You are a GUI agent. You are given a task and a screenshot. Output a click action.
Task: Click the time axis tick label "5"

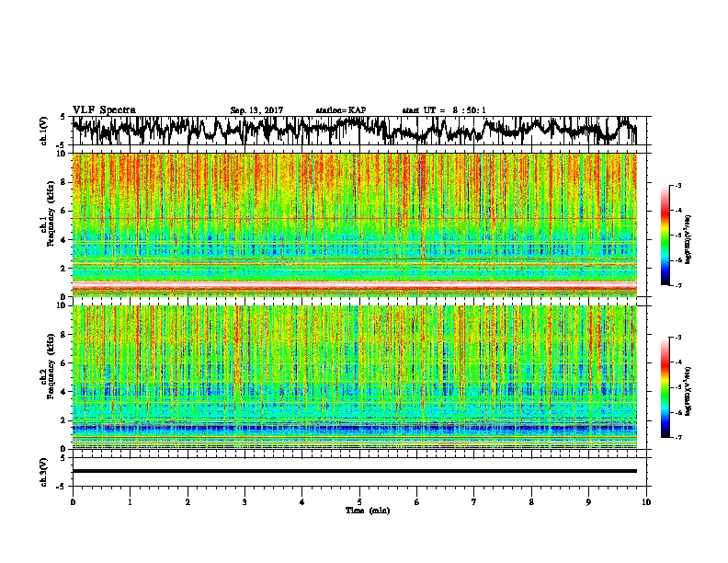pos(359,502)
